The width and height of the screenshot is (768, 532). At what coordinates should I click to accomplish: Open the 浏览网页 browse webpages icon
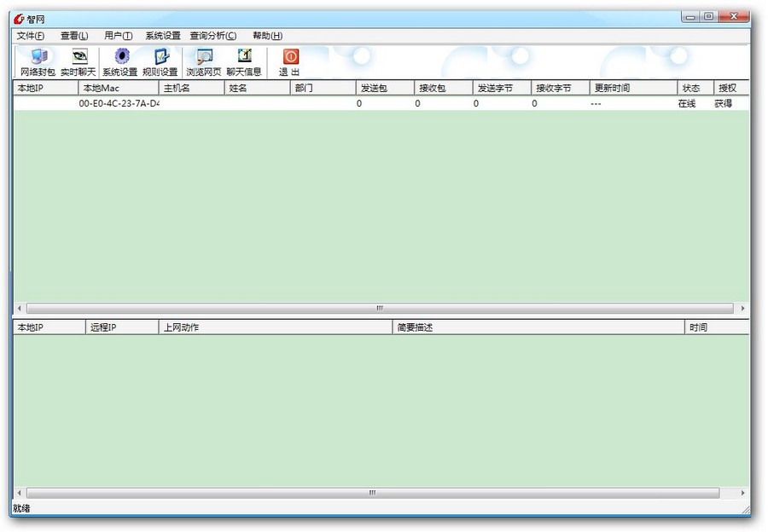coord(204,62)
